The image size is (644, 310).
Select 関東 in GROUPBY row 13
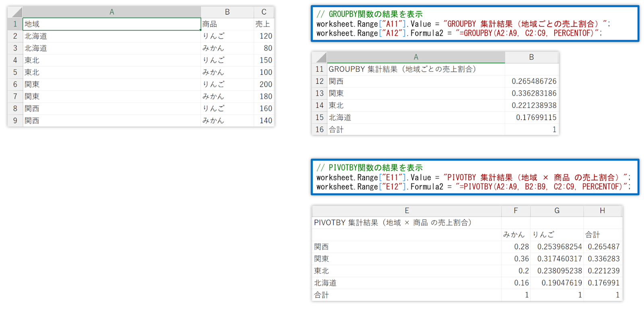point(416,93)
